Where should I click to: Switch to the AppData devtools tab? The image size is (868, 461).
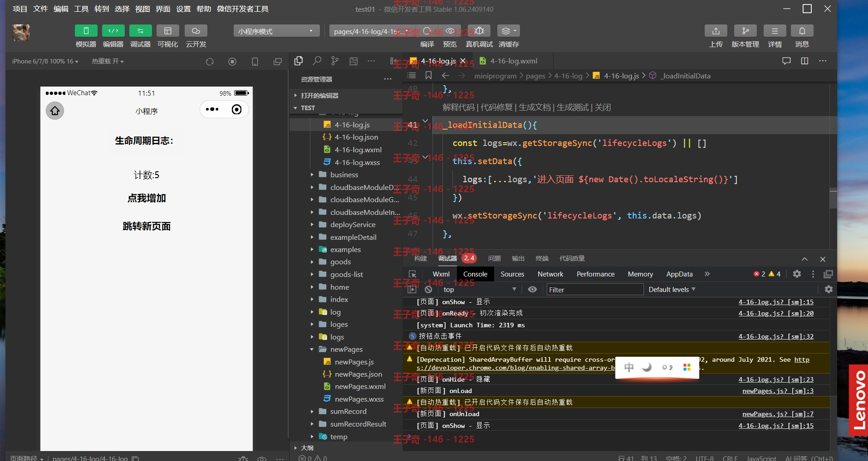point(679,274)
